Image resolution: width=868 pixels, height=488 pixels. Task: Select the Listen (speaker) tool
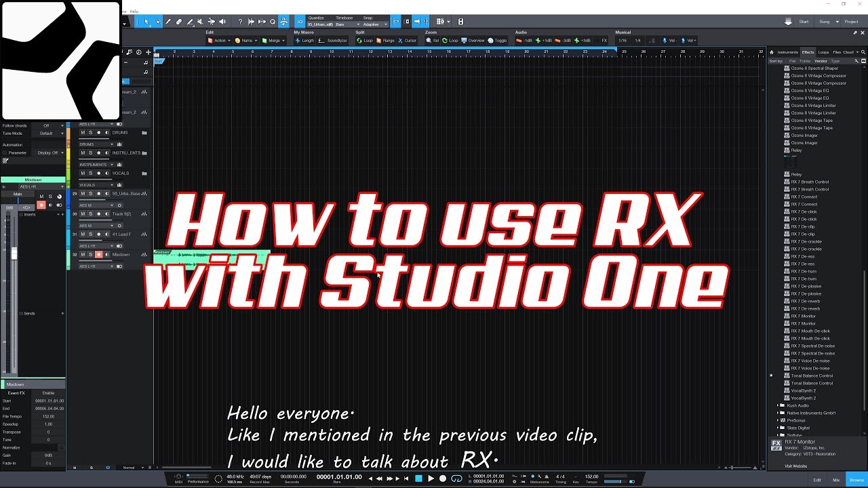[x=222, y=22]
